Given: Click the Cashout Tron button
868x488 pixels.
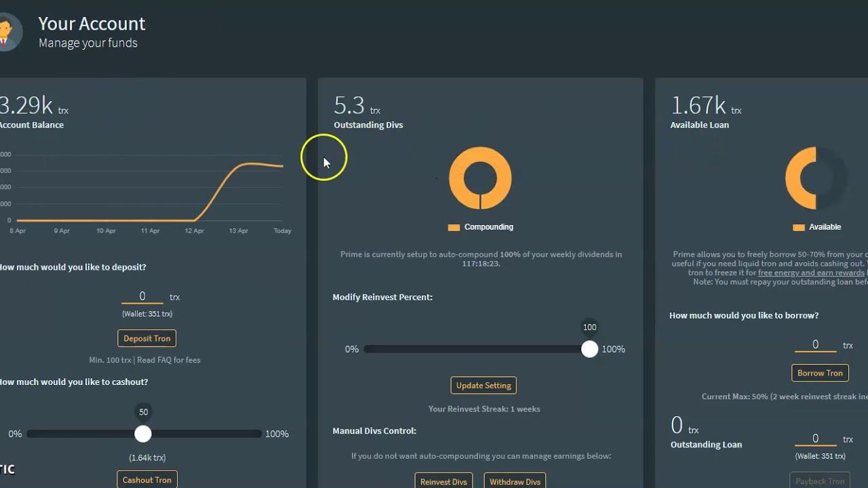Looking at the screenshot, I should tap(146, 480).
